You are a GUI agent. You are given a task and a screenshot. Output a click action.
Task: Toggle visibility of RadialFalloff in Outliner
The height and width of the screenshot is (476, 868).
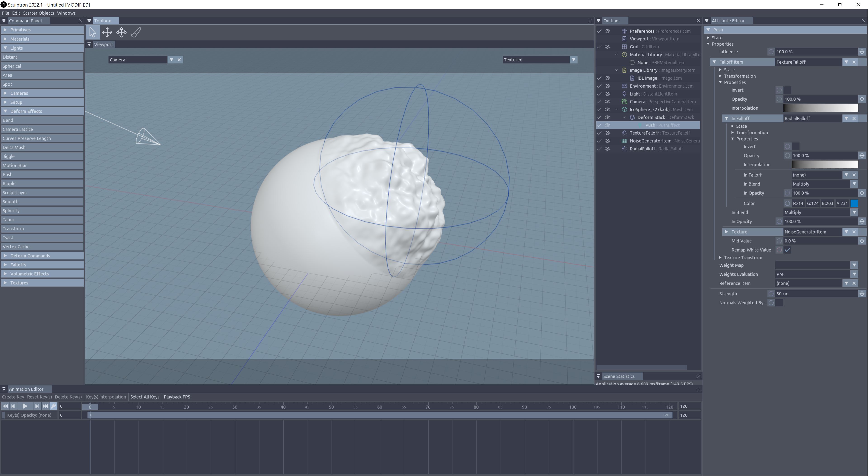tap(607, 149)
